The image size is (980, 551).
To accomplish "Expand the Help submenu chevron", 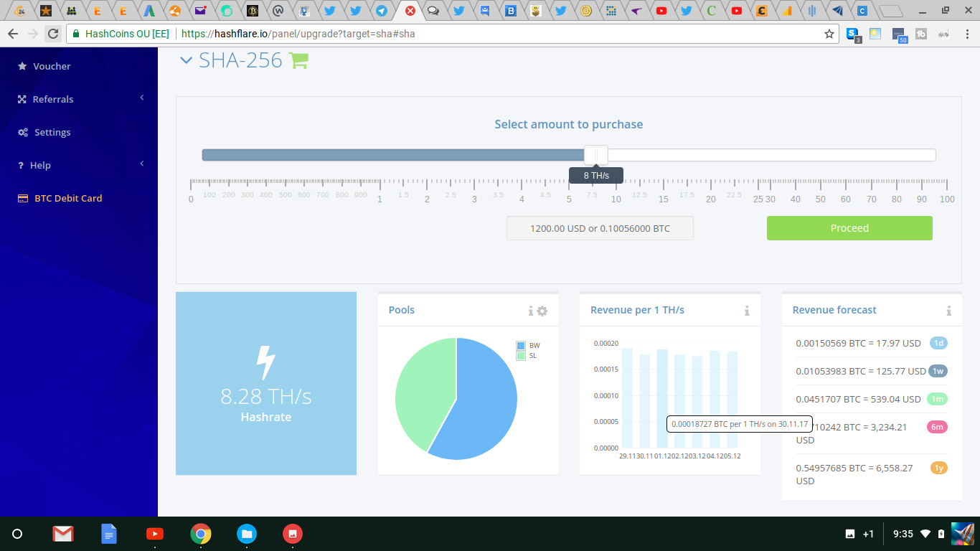I will pyautogui.click(x=142, y=164).
